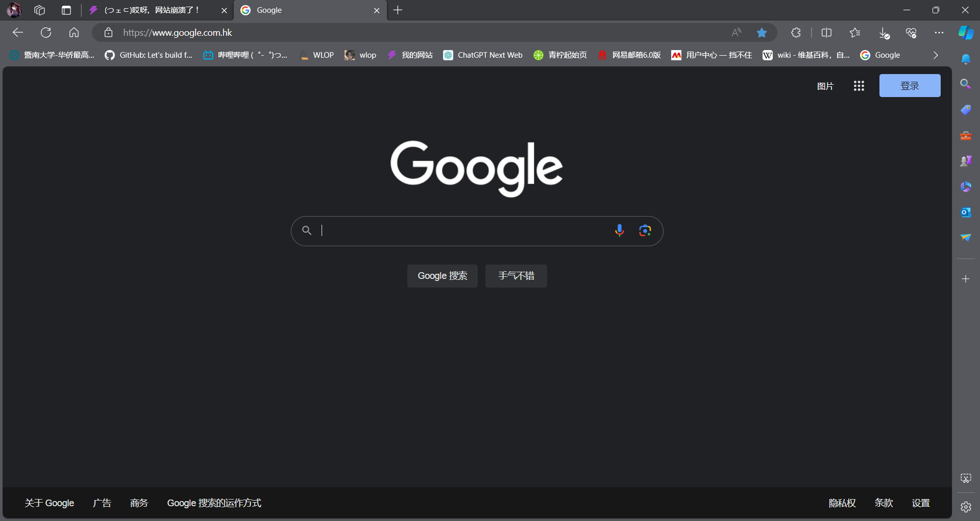Open the Favorites list
Viewport: 980px width, 521px height.
[x=855, y=33]
